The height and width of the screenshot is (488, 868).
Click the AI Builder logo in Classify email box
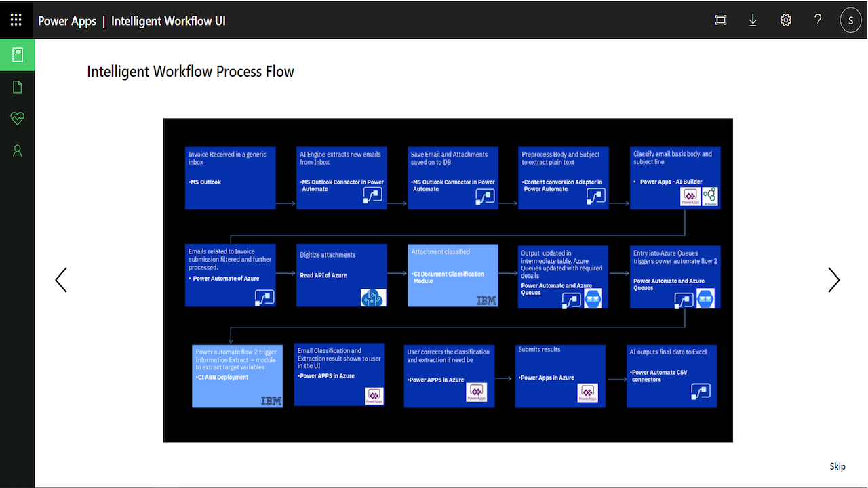(x=710, y=197)
